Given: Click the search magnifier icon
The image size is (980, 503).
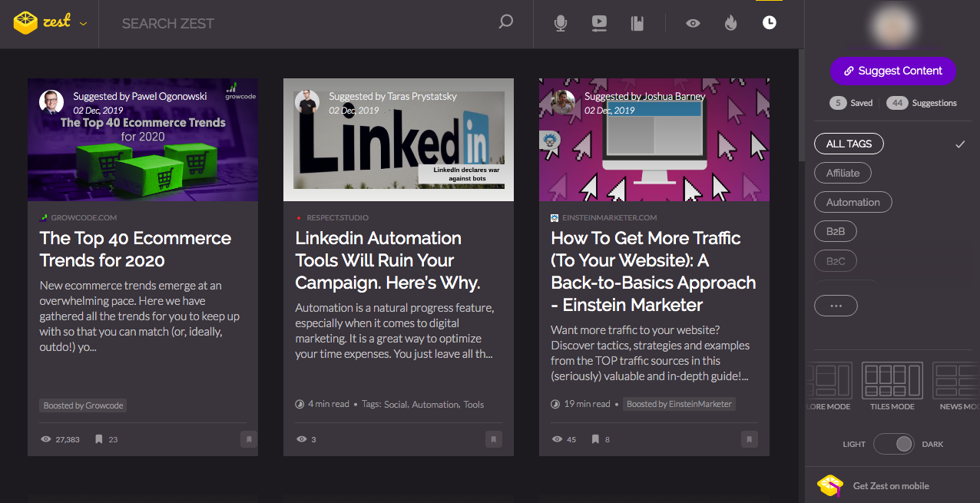Looking at the screenshot, I should click(505, 22).
